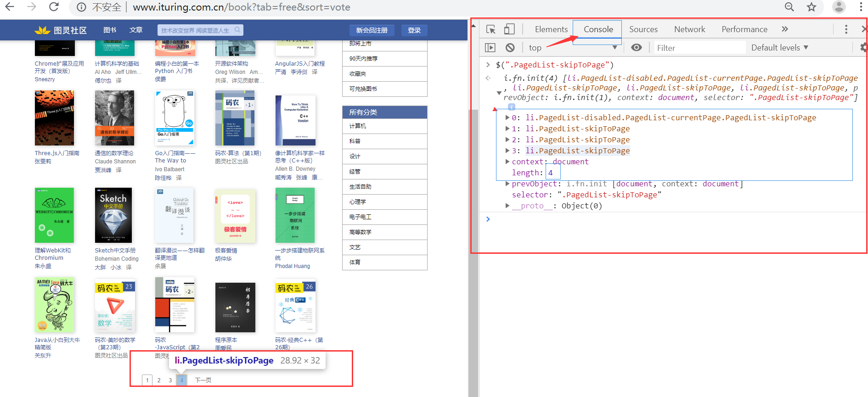The height and width of the screenshot is (397, 868).
Task: Click the 新会员注册 button
Action: [372, 30]
